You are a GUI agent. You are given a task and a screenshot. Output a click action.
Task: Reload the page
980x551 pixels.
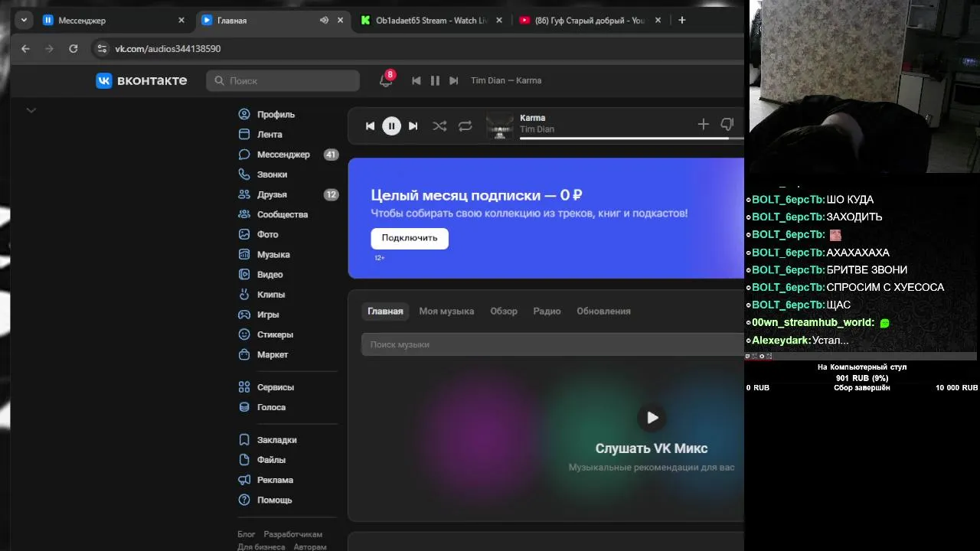pos(73,48)
